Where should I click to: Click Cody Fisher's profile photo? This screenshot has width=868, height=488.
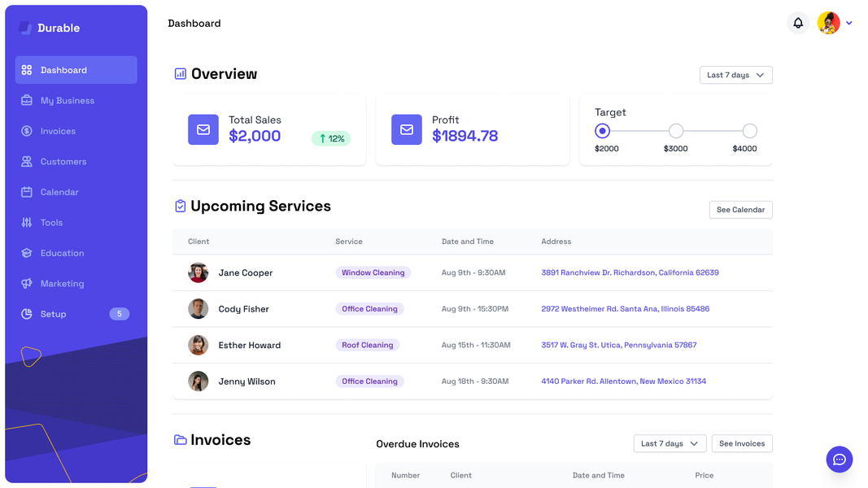pyautogui.click(x=198, y=309)
